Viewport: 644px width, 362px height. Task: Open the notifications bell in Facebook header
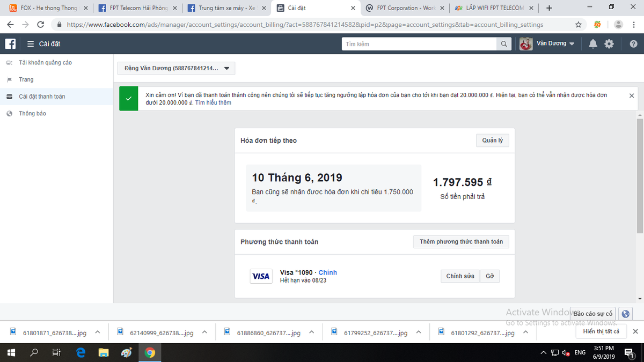[593, 44]
